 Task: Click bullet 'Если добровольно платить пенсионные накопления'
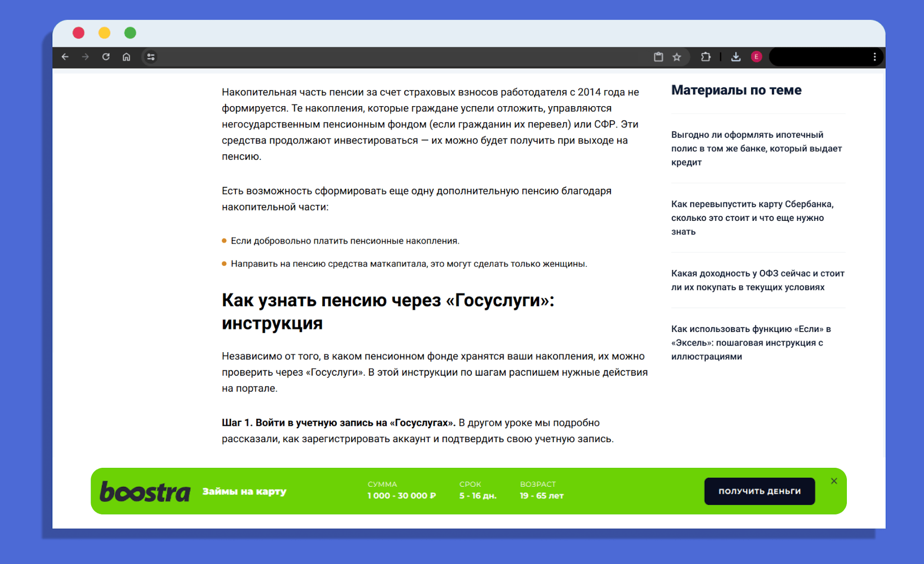345,241
